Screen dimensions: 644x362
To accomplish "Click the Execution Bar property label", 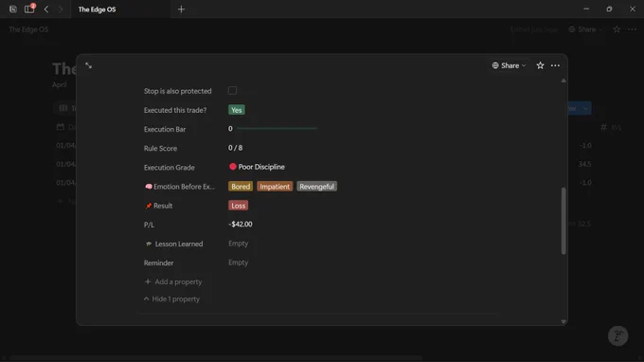I will coord(165,130).
